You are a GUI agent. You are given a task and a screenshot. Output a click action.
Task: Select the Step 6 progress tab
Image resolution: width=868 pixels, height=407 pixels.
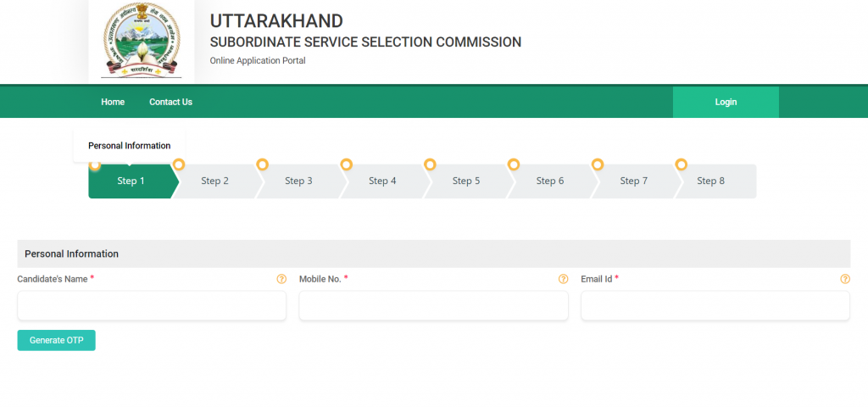pyautogui.click(x=550, y=181)
